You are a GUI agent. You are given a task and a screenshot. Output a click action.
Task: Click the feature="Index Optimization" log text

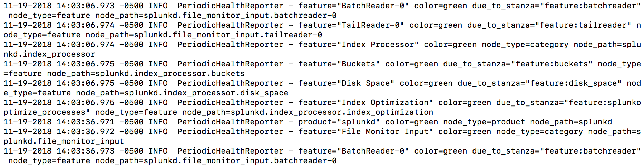(x=366, y=103)
